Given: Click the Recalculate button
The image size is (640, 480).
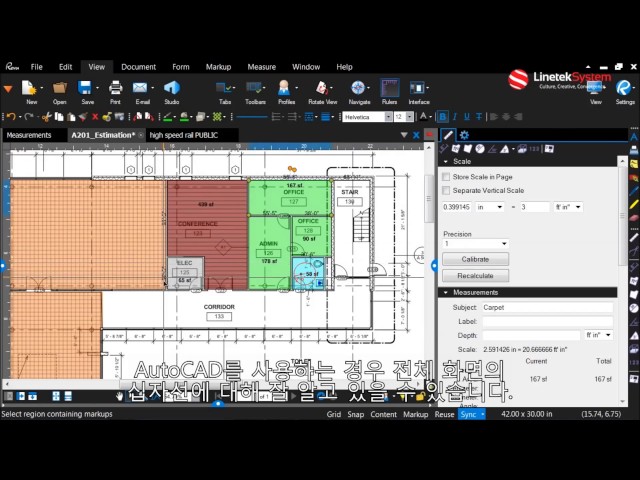Looking at the screenshot, I should 476,276.
